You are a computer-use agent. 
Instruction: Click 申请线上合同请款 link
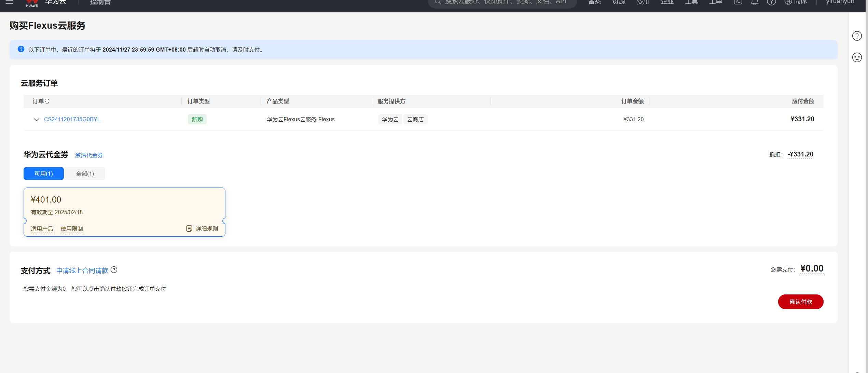(82, 271)
